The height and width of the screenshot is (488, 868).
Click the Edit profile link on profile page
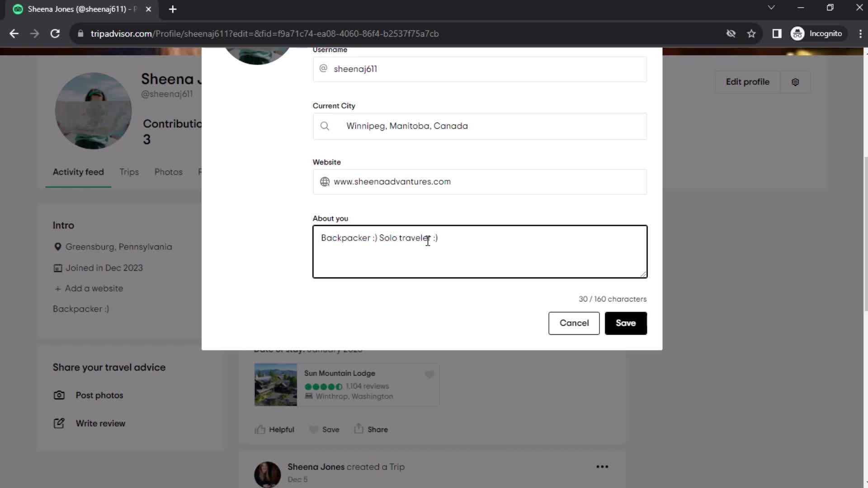coord(748,82)
